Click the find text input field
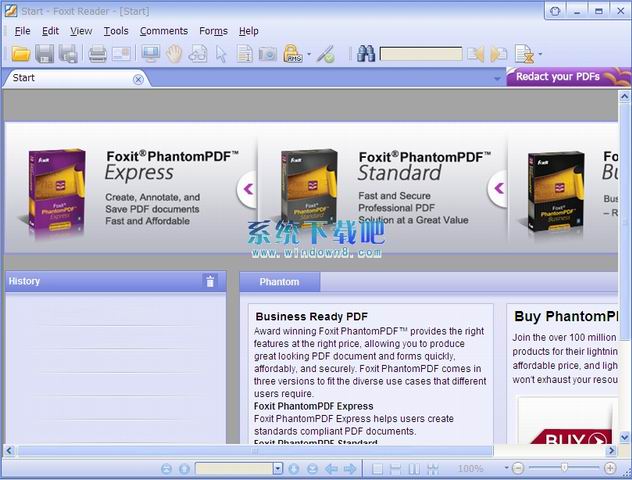Screen dimensions: 632x480 click(421, 54)
